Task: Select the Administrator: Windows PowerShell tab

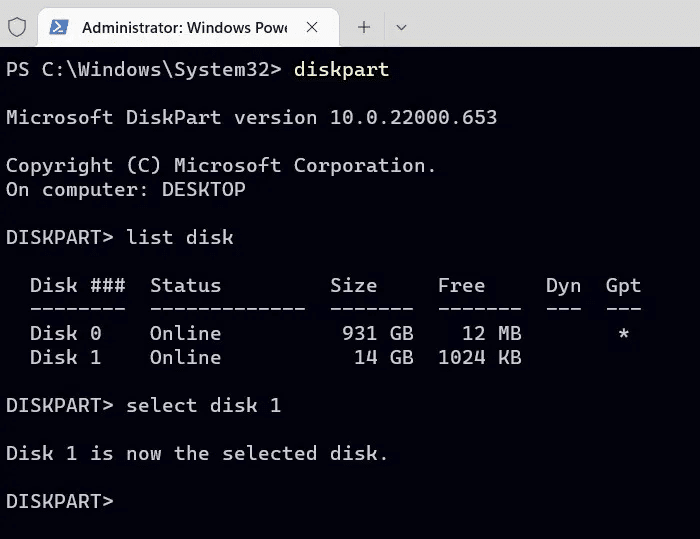Action: tap(188, 27)
